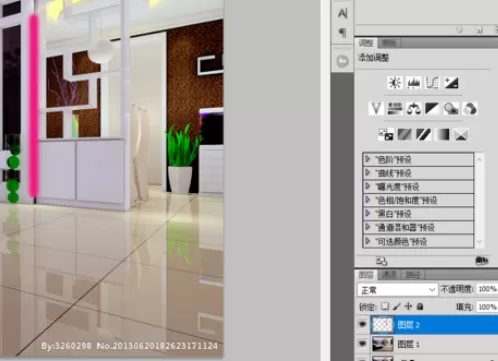Image resolution: width=498 pixels, height=361 pixels.
Task: Add a Black & White adjustment layer
Action: pos(432,109)
